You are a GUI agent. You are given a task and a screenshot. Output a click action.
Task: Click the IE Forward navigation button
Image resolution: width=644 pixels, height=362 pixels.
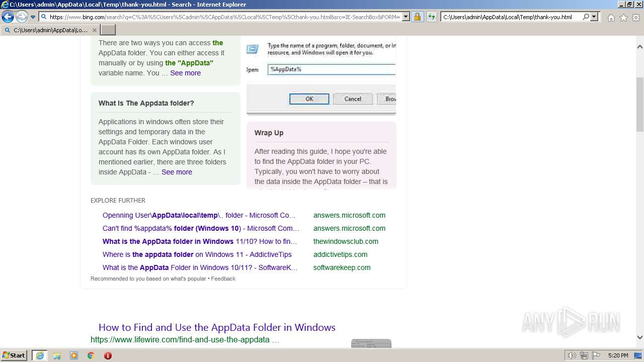coord(22,17)
